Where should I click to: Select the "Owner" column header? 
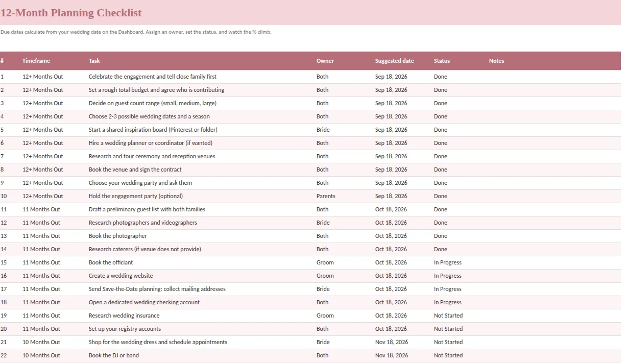(x=325, y=61)
